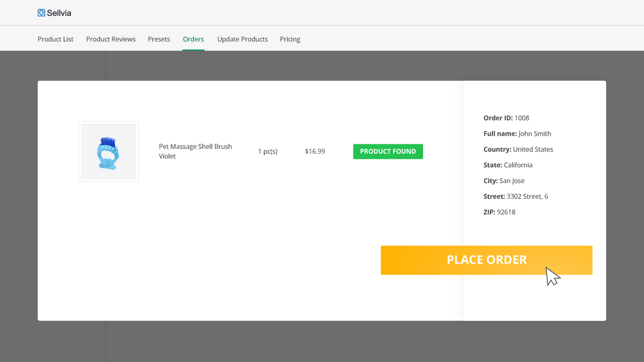Click the City San Jose entry

click(512, 180)
